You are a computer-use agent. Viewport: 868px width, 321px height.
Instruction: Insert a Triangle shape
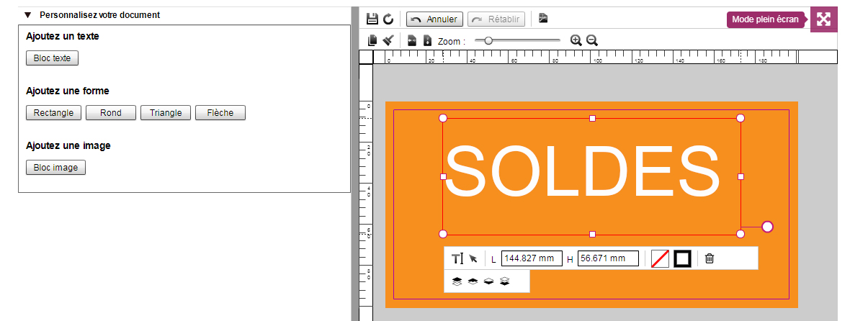click(x=166, y=113)
